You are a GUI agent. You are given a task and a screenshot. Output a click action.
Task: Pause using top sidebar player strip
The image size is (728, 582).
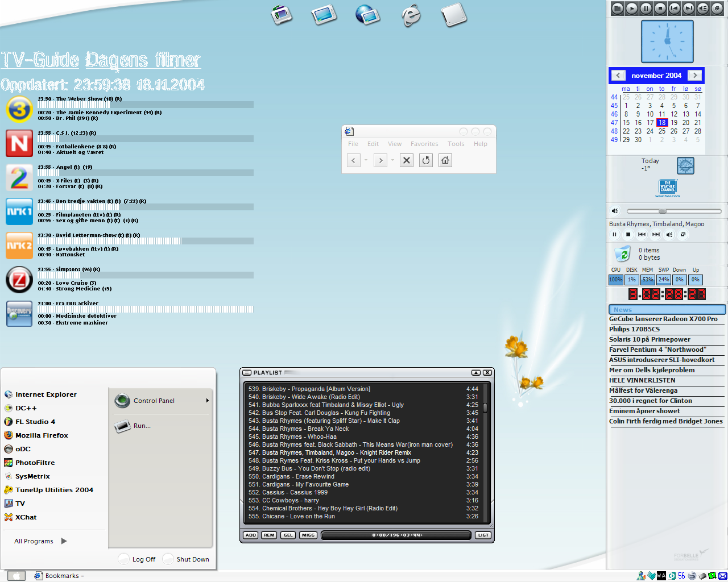pos(646,8)
